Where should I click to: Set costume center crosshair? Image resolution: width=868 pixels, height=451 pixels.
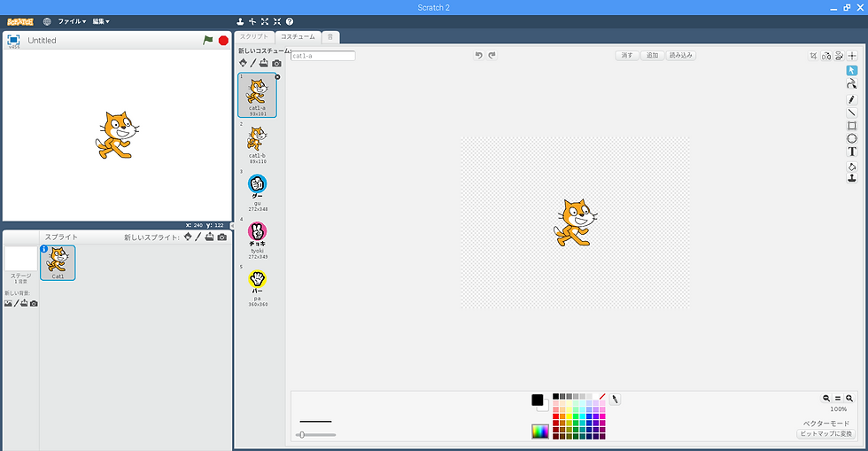pyautogui.click(x=852, y=56)
